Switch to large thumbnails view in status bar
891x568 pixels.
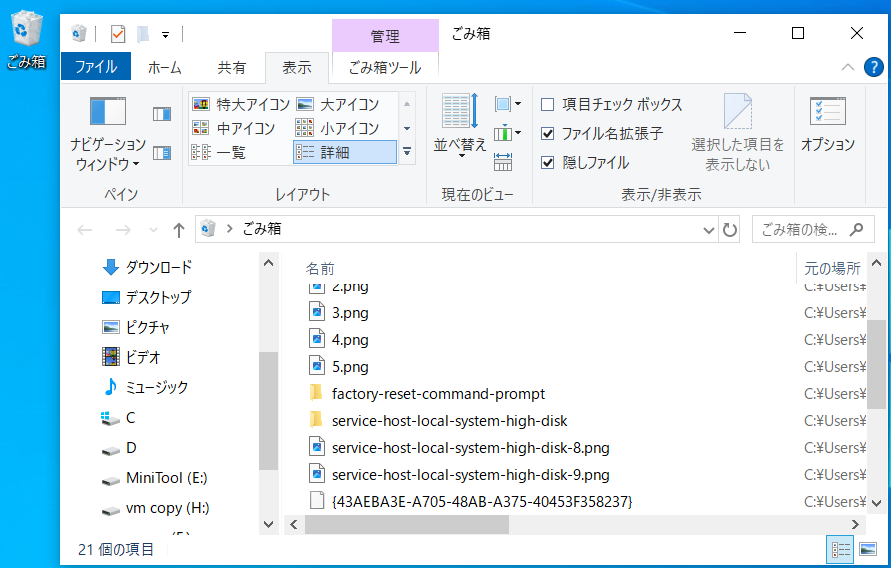click(868, 549)
